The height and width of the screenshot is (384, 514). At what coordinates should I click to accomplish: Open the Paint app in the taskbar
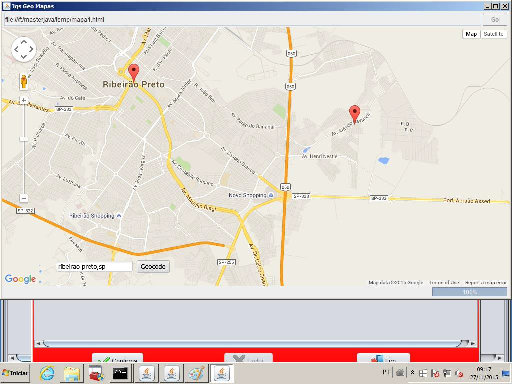point(197,373)
